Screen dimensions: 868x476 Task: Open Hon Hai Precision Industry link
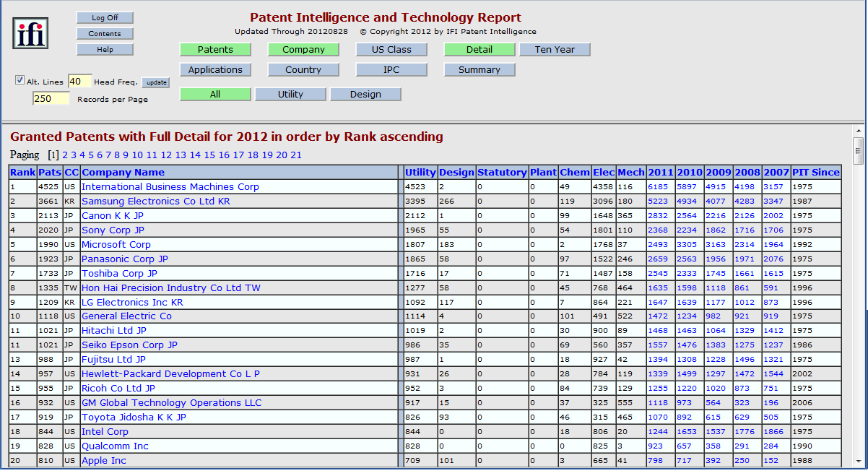171,288
